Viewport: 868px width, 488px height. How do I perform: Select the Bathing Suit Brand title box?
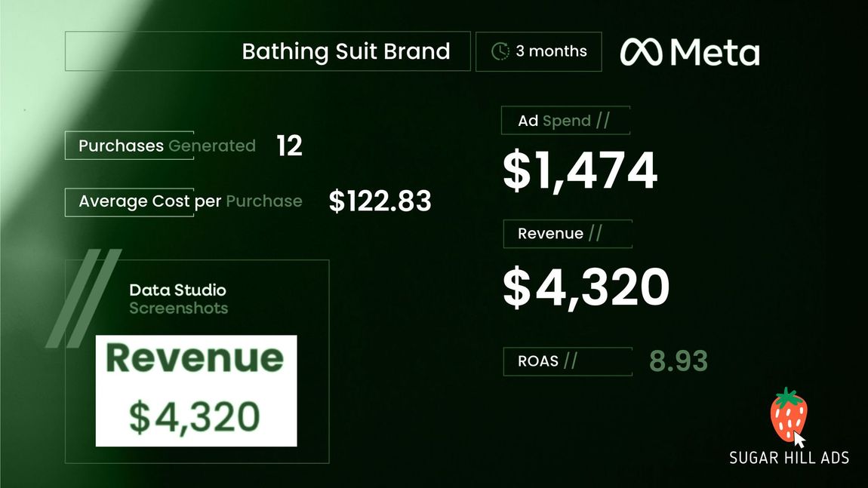click(267, 51)
